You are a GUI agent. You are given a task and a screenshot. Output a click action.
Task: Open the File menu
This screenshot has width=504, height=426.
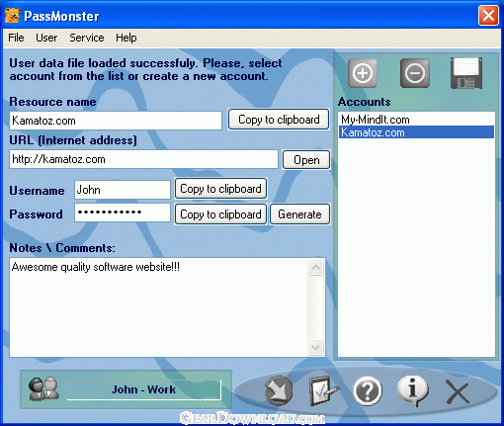[16, 38]
